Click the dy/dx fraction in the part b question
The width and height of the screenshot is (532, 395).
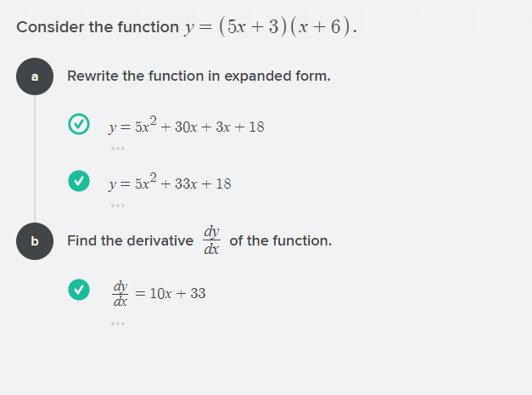[x=211, y=240]
